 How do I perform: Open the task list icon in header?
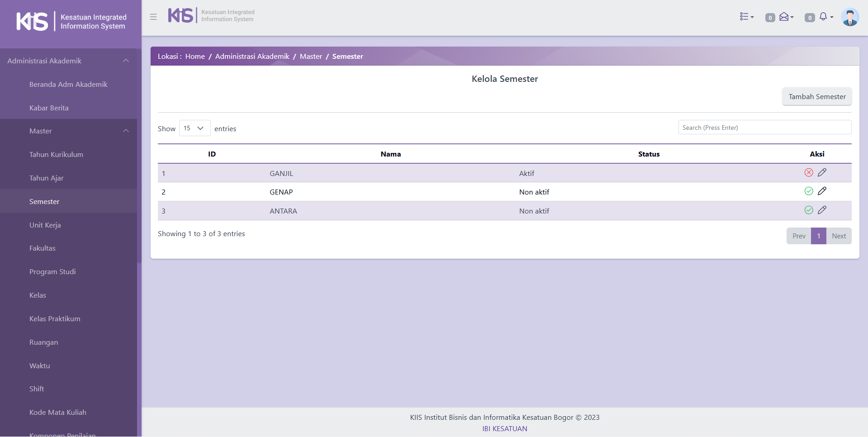[746, 17]
